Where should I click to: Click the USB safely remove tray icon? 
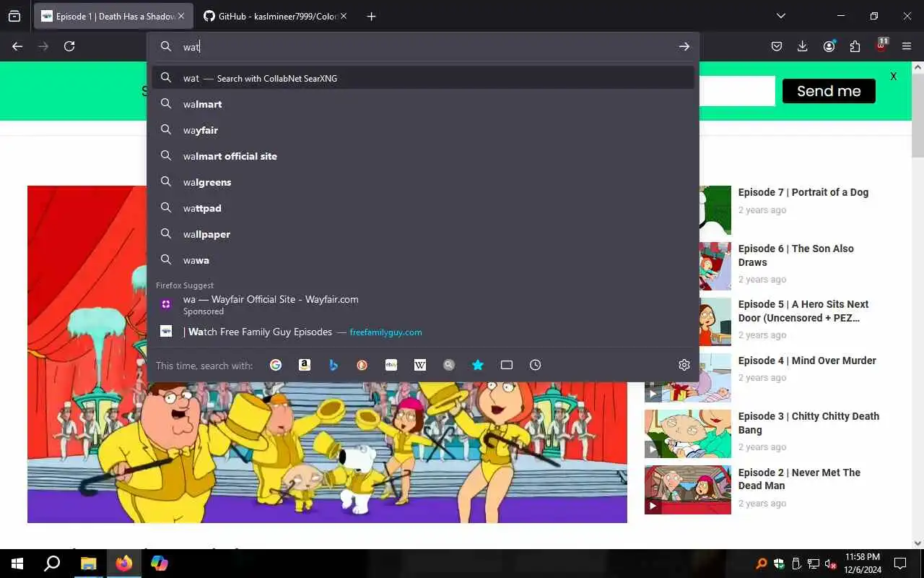(796, 564)
